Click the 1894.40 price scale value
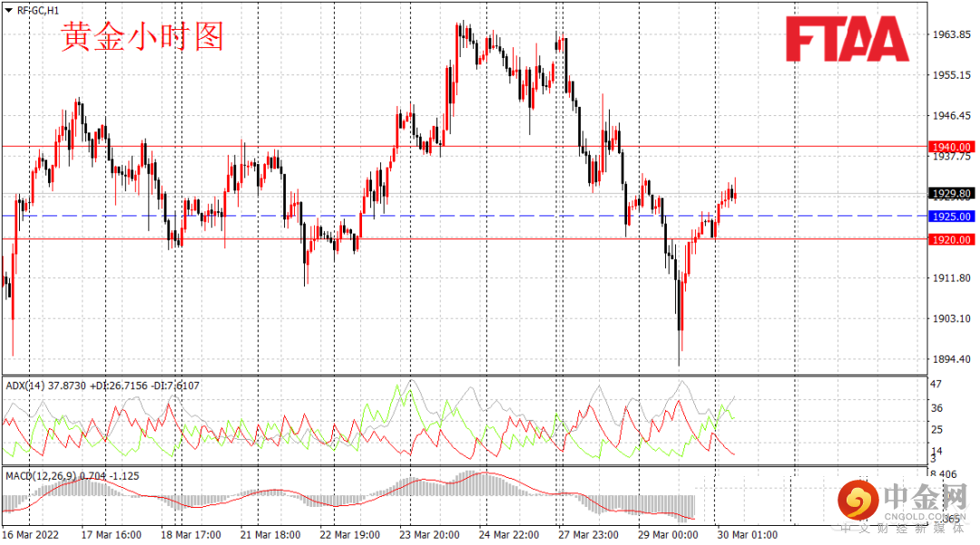 951,359
